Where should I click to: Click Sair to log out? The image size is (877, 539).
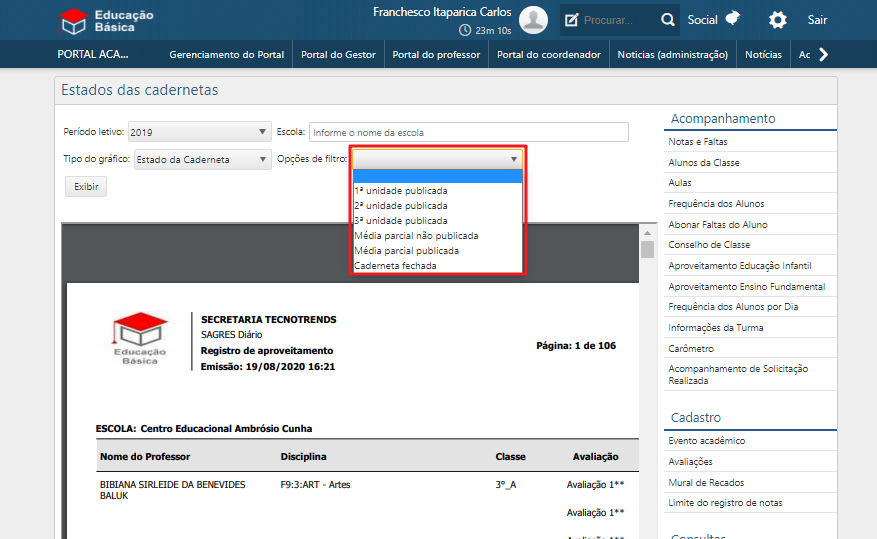click(817, 20)
